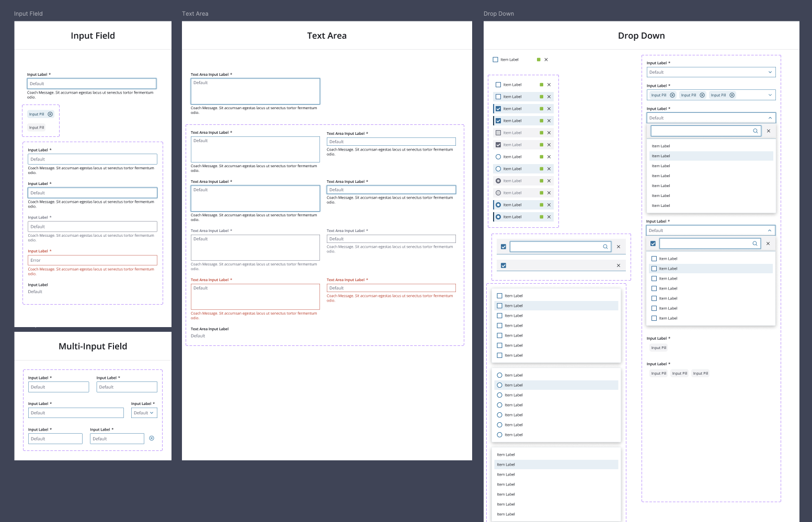Screen dimensions: 812x522
Task: Check highlighted item checkbox in open dropdown list
Action: pos(654,269)
